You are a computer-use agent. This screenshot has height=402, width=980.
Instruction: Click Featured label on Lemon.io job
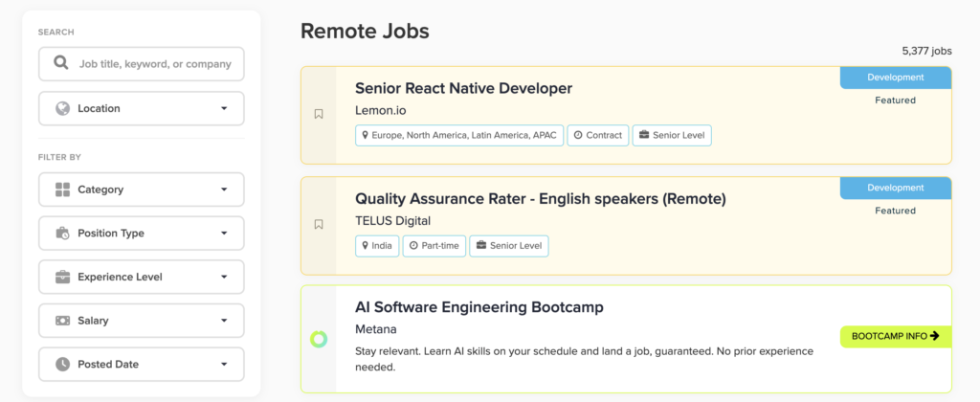(895, 100)
